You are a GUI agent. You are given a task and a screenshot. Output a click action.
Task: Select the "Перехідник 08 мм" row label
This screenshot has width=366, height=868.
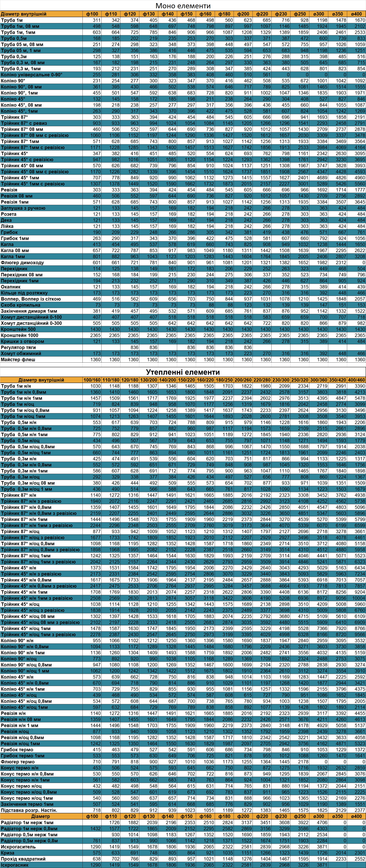tap(22, 275)
